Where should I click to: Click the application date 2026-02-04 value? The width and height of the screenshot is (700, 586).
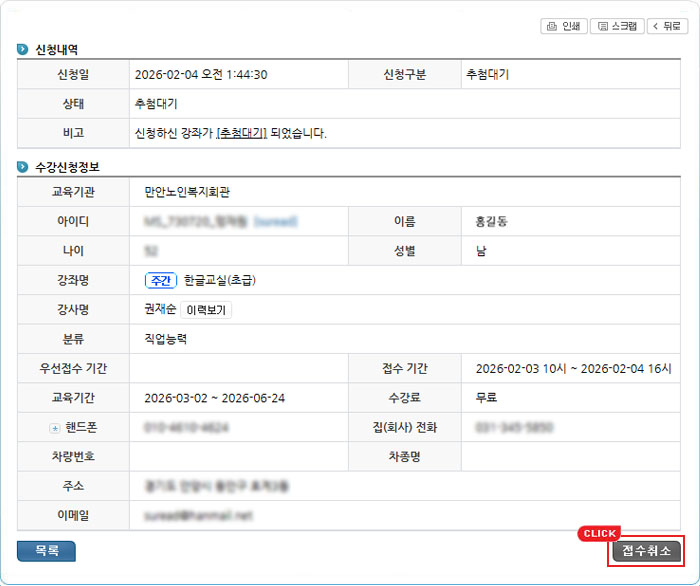200,75
